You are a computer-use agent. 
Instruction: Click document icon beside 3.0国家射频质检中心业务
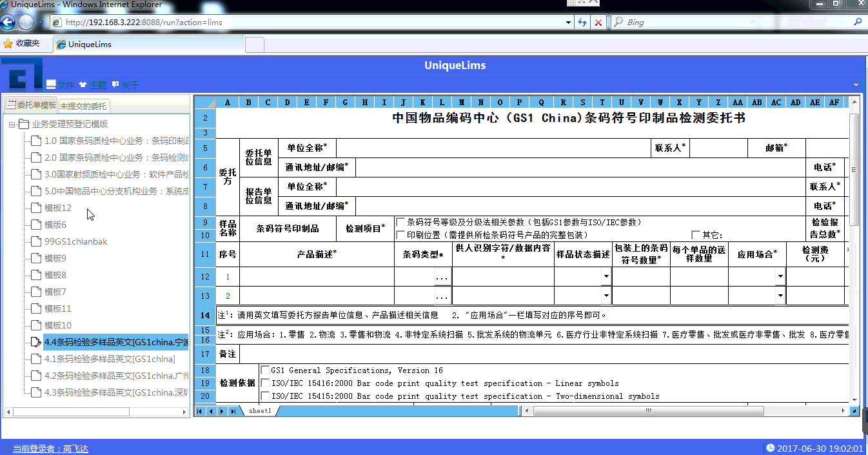click(36, 174)
